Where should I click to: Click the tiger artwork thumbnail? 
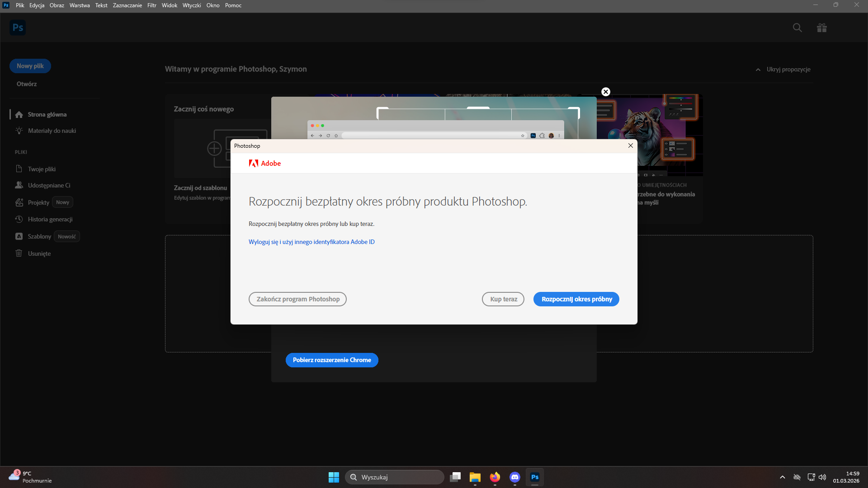(x=650, y=135)
